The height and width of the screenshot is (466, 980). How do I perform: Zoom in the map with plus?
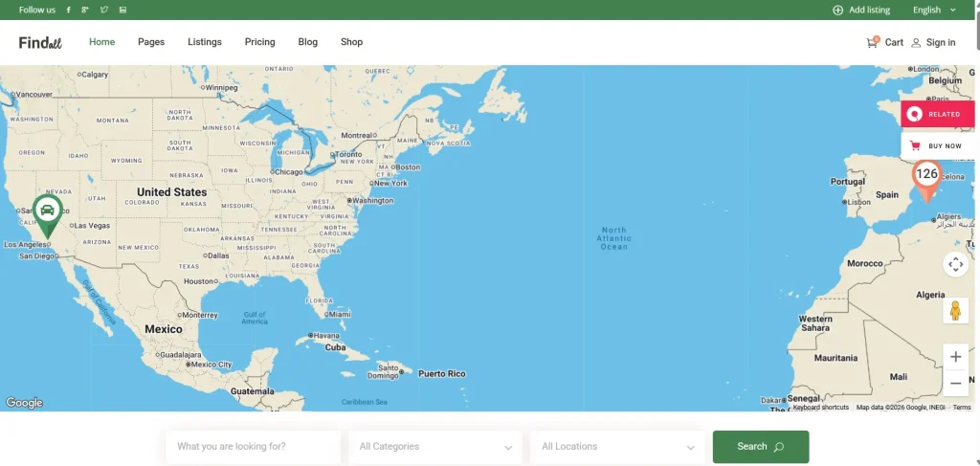tap(956, 357)
